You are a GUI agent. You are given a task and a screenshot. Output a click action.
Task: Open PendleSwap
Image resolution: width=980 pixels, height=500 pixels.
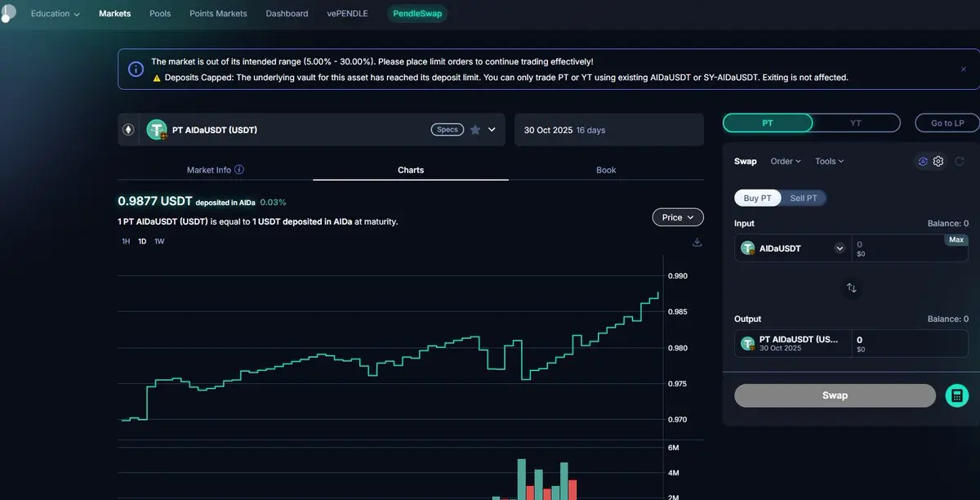[x=417, y=13]
